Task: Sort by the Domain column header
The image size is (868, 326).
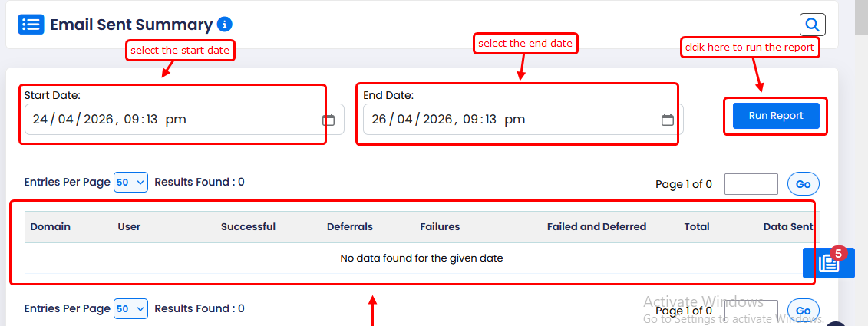Action: (51, 226)
